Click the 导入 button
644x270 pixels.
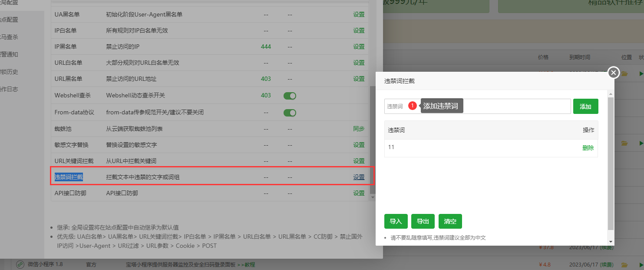click(x=396, y=221)
